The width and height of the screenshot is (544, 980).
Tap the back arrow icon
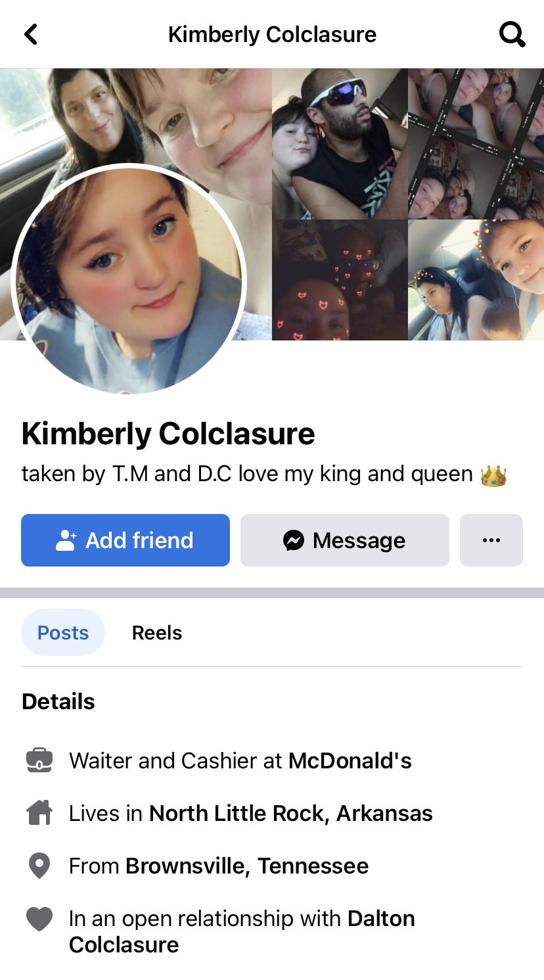(31, 34)
